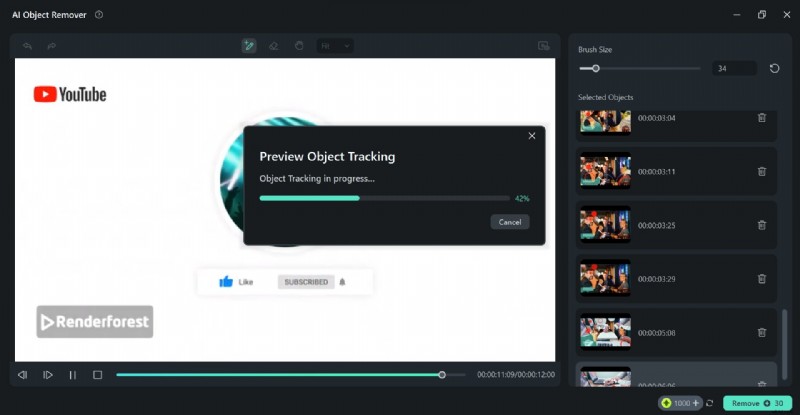Open the AI Object Remover help icon
This screenshot has height=415, width=800.
point(98,15)
